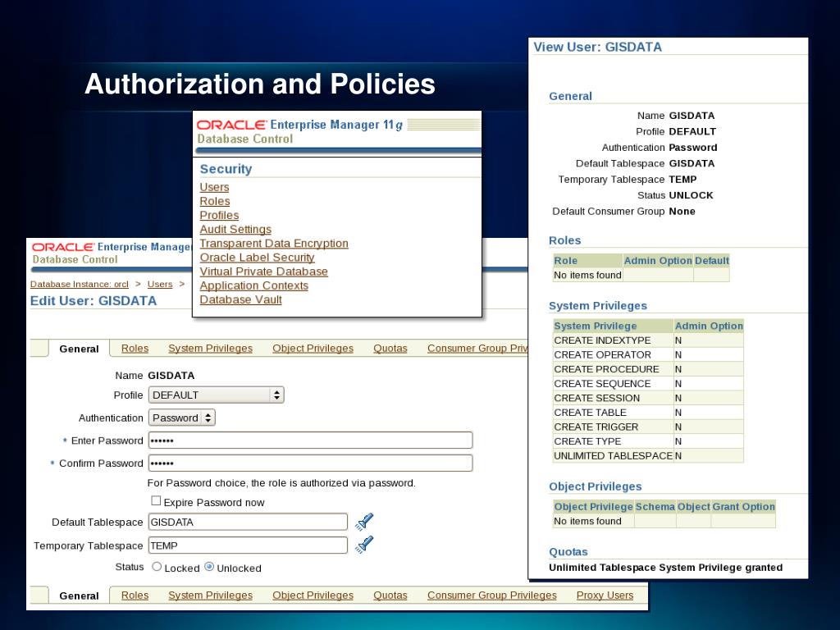Click the UNLIMITED TABLESPACE privilege row

pyautogui.click(x=648, y=456)
